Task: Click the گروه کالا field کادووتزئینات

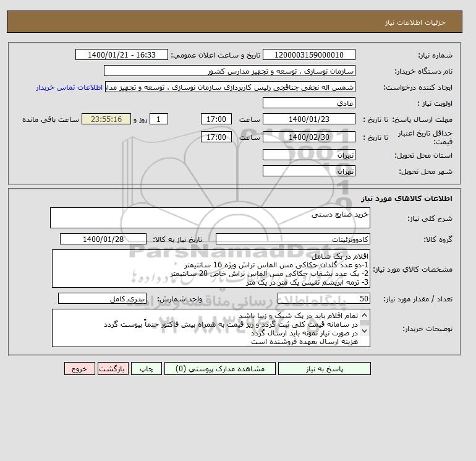Action: pyautogui.click(x=292, y=239)
